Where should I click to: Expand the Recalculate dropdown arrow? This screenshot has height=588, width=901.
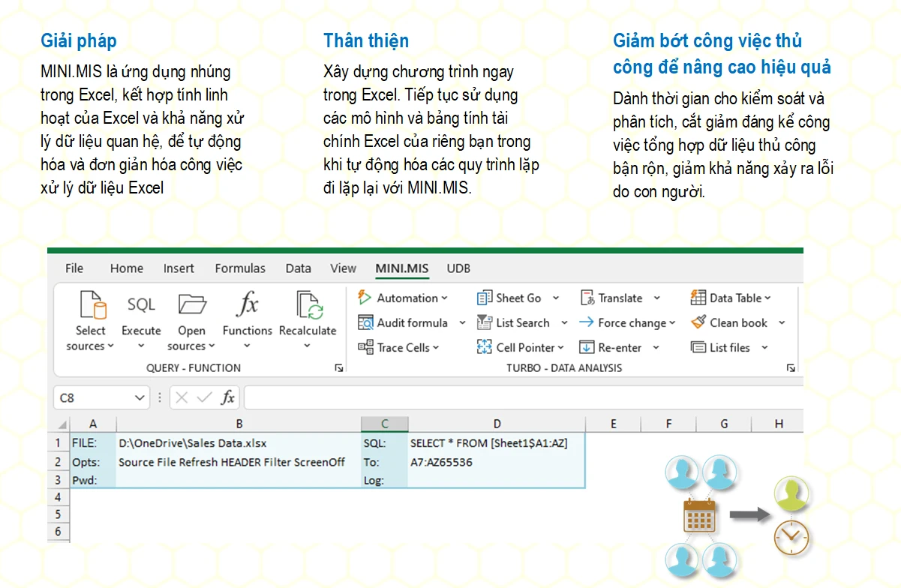(308, 346)
